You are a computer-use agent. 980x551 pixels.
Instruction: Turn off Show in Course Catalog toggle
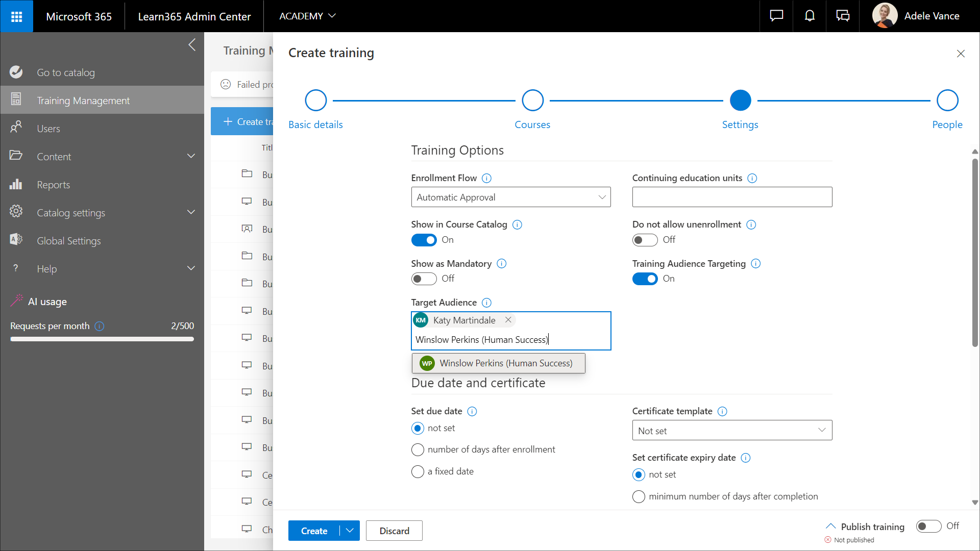[424, 240]
